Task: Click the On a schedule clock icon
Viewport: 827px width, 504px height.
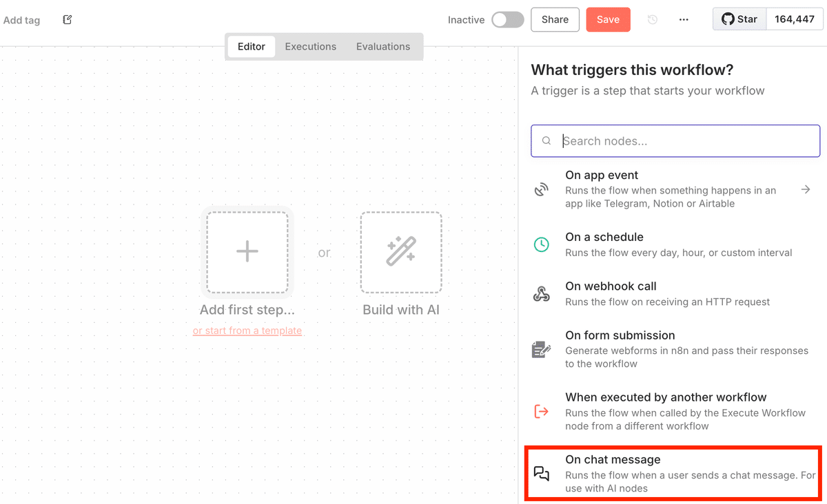Action: (542, 244)
